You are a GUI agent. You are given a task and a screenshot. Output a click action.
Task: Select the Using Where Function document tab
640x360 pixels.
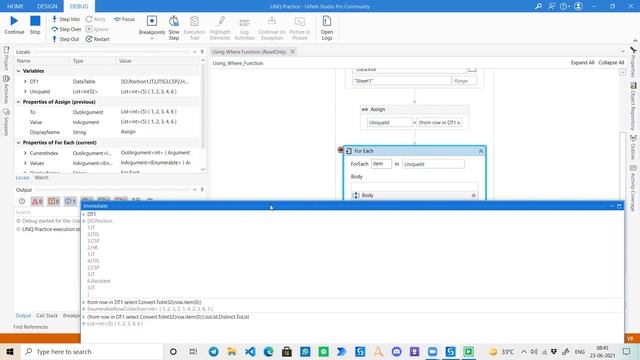pyautogui.click(x=249, y=52)
